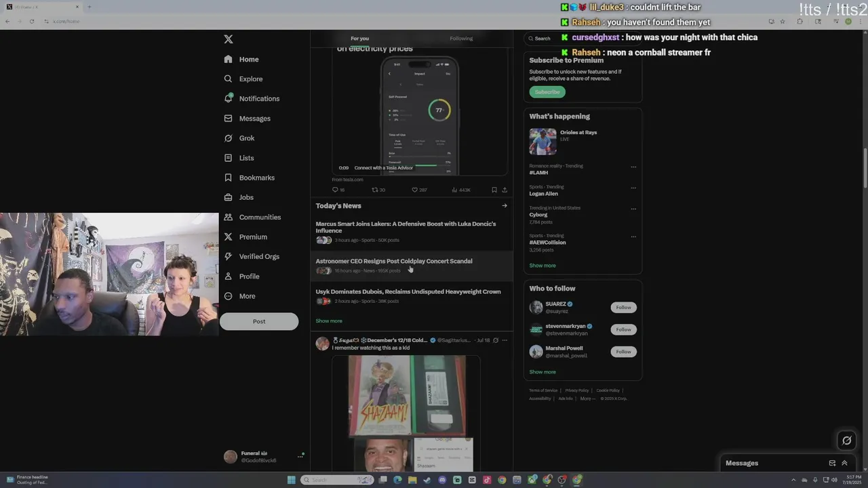868x488 pixels.
Task: Show more under What's happening
Action: (542, 266)
